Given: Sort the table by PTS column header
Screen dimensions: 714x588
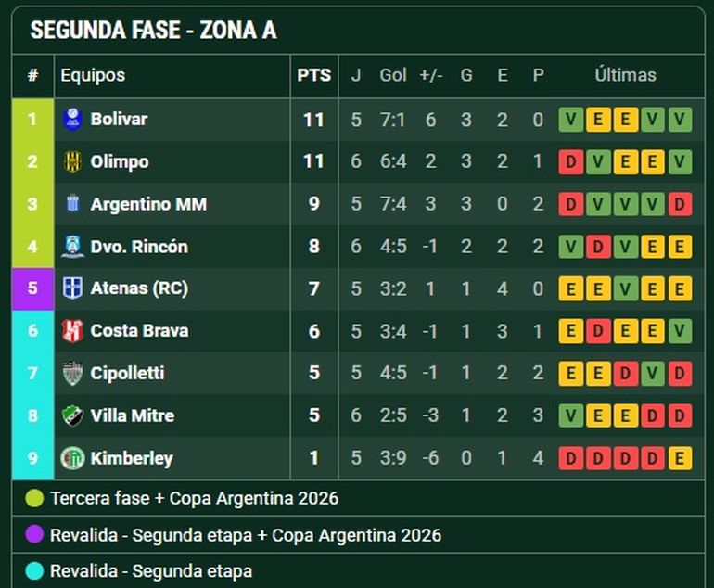Looking at the screenshot, I should tap(313, 75).
